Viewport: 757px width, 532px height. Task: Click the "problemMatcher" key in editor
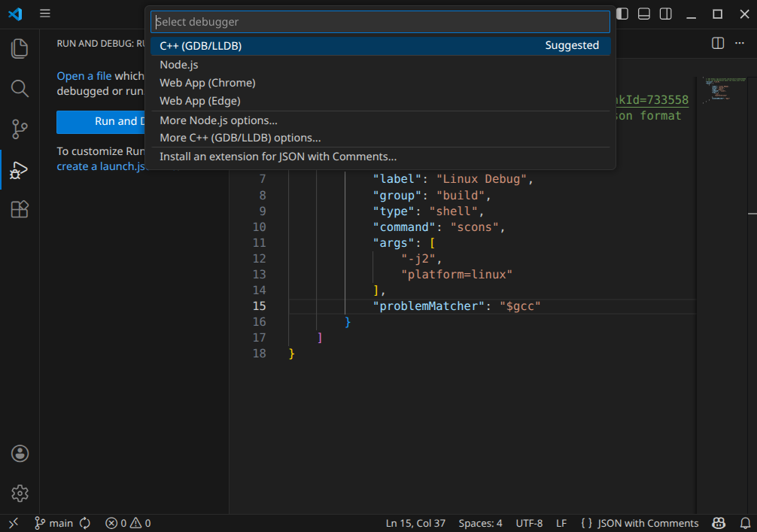tap(429, 306)
